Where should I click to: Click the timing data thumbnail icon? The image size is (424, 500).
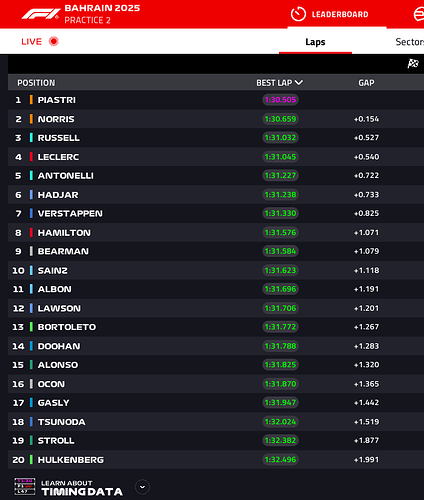click(x=25, y=486)
